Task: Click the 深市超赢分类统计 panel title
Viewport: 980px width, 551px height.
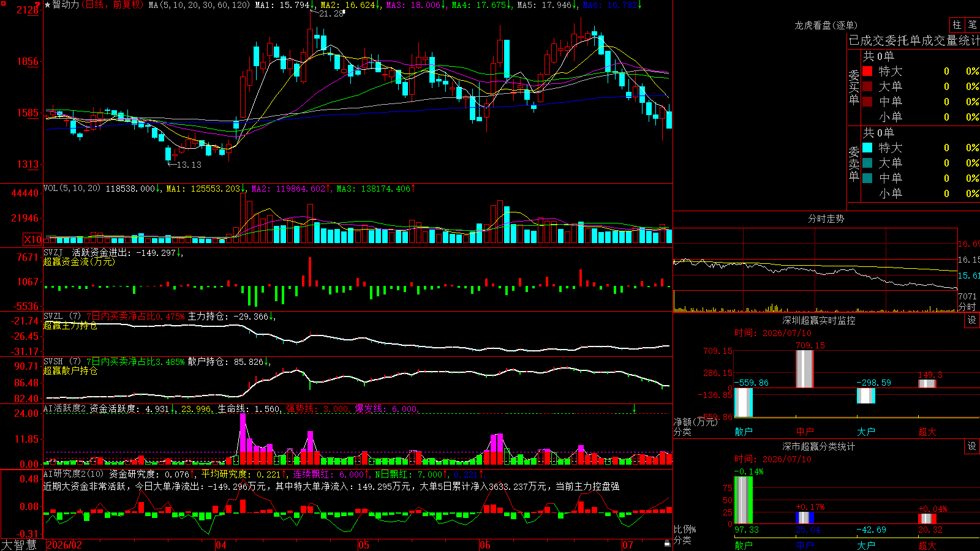Action: (x=819, y=446)
